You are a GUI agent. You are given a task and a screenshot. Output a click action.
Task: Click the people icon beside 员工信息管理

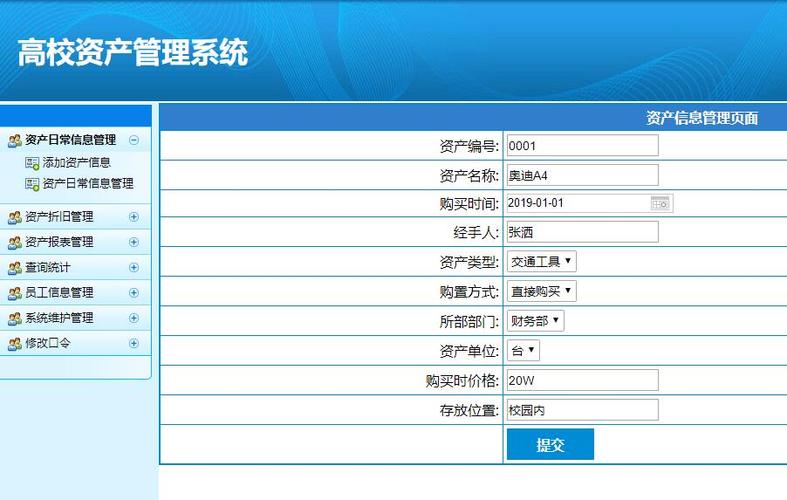(x=15, y=293)
